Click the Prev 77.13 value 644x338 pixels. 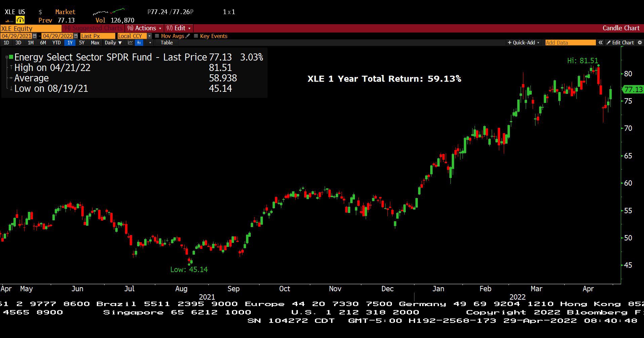click(x=66, y=20)
